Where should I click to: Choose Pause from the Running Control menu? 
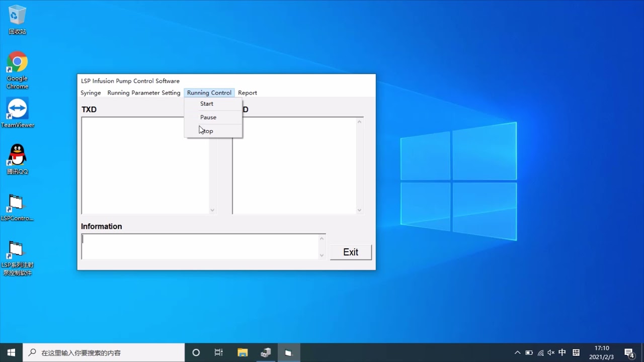point(213,117)
